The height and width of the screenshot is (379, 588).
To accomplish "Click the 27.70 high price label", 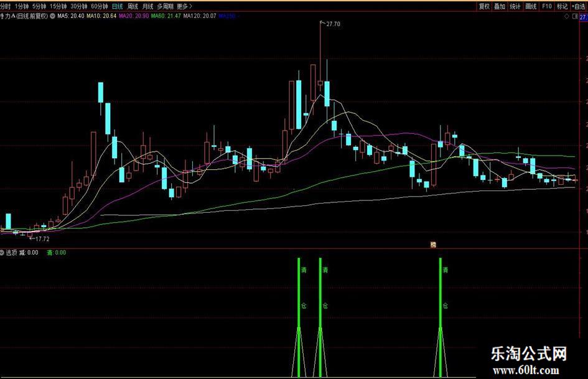I will point(333,24).
